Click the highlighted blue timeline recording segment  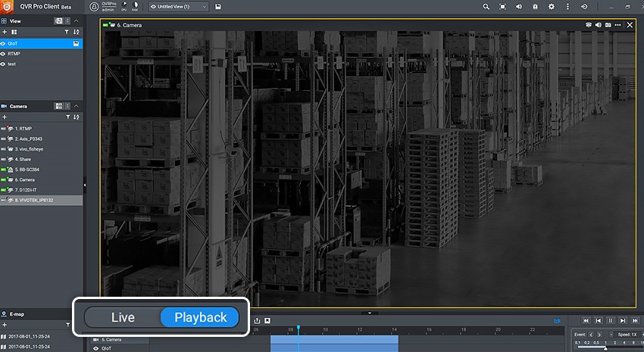333,342
